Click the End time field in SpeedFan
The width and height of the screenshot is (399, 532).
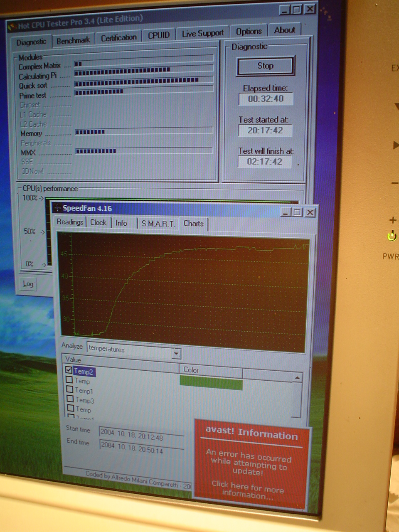pos(141,447)
